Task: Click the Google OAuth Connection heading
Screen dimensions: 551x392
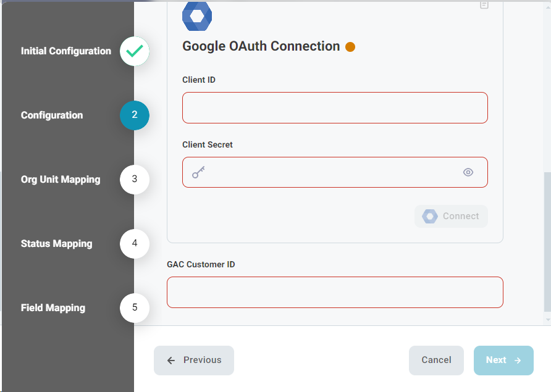Action: 261,46
